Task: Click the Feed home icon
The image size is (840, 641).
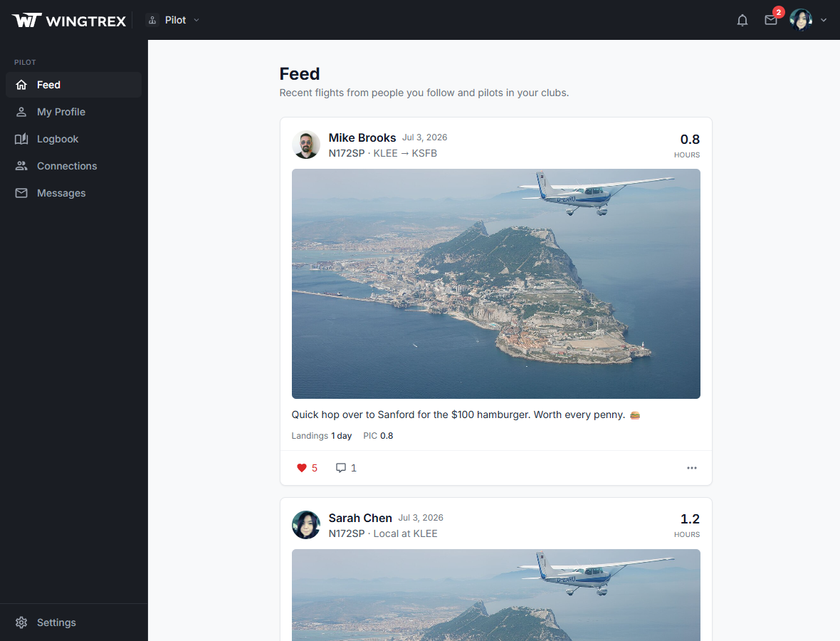Action: 21,85
